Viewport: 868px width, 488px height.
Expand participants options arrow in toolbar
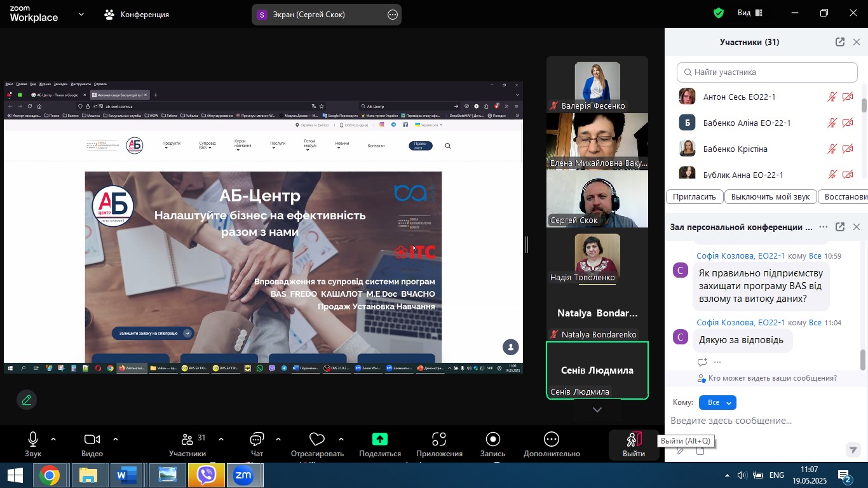221,439
